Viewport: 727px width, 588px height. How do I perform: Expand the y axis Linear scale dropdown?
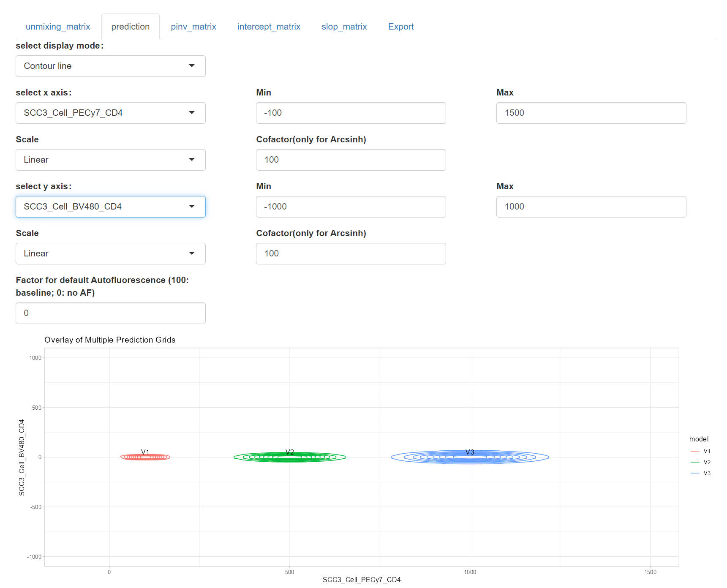pyautogui.click(x=110, y=253)
